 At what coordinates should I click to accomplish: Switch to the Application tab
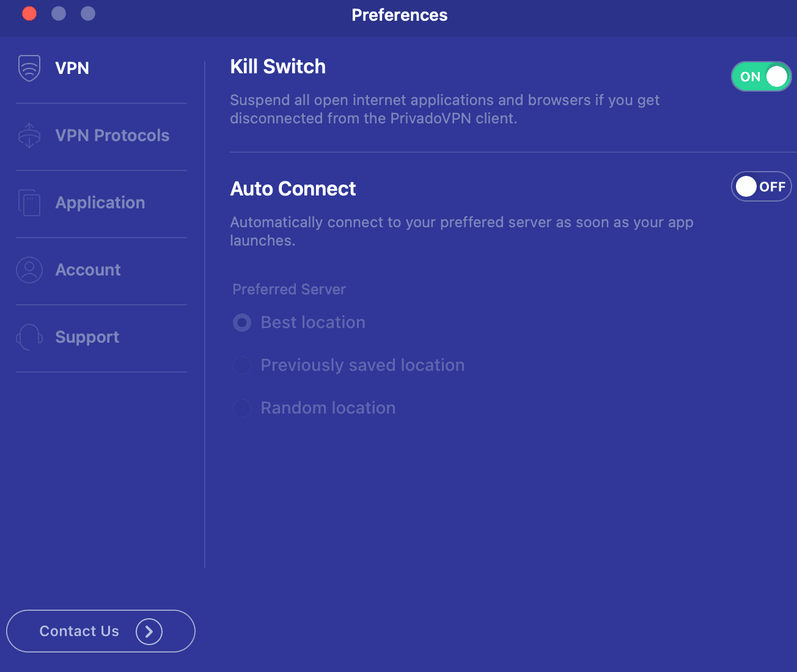pos(100,203)
